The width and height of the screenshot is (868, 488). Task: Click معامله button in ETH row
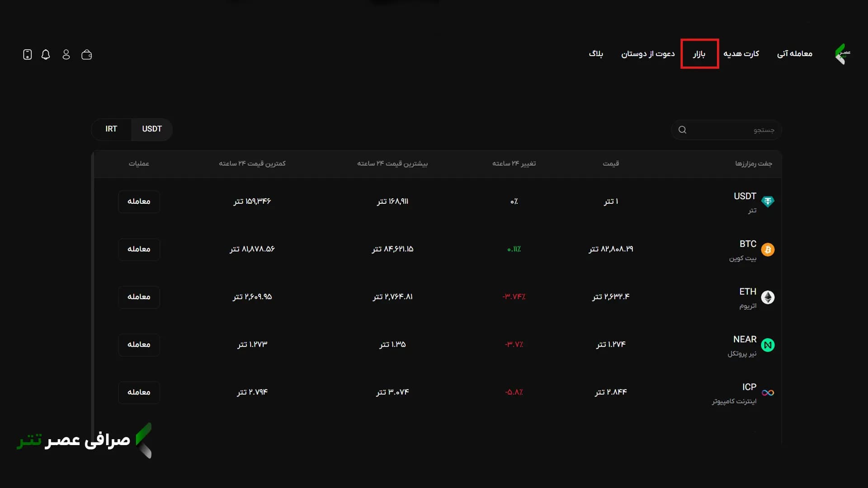(139, 297)
